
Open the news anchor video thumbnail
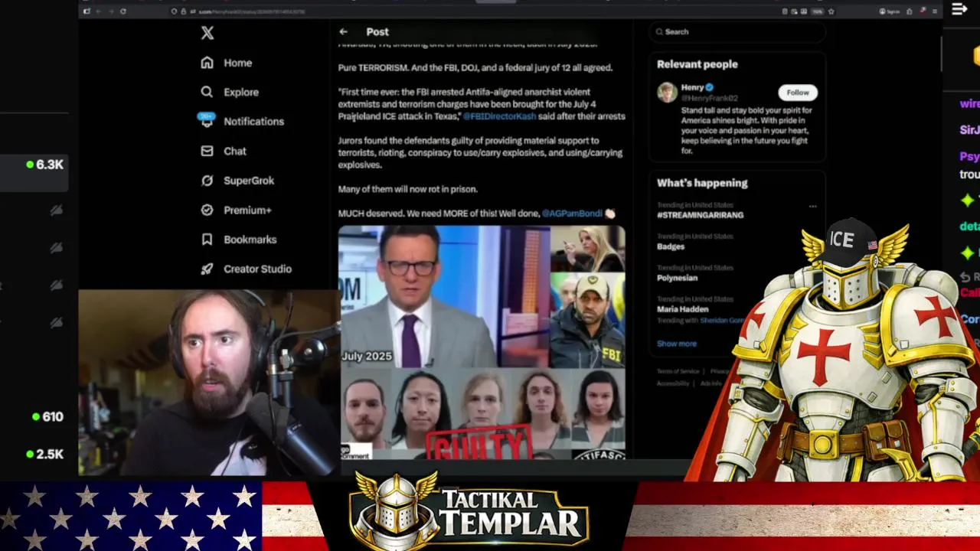click(444, 297)
